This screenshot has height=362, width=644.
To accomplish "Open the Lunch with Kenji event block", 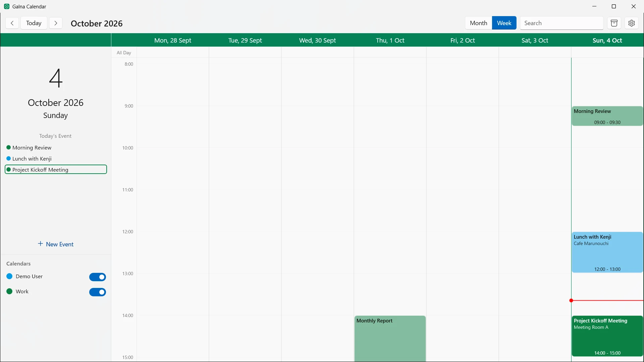I will click(x=607, y=252).
